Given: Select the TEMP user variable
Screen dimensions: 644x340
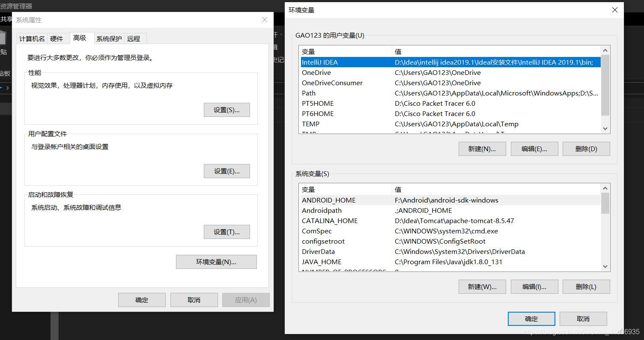Looking at the screenshot, I should (x=450, y=124).
